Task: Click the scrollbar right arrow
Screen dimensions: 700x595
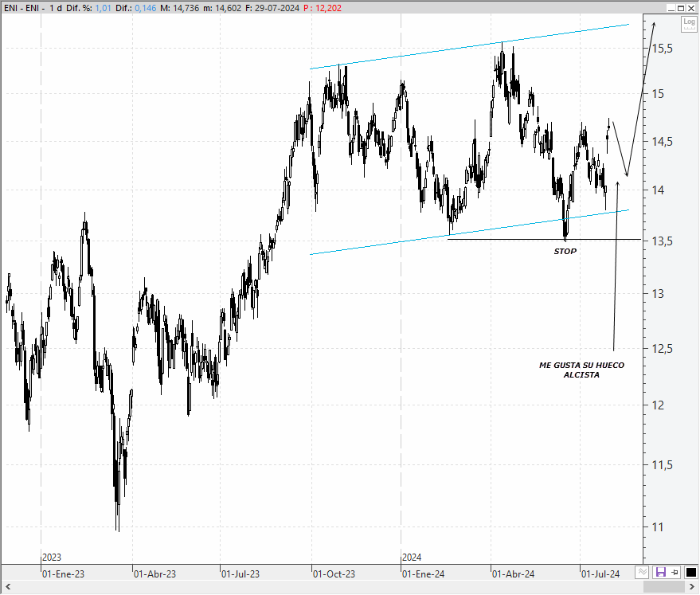Action: 691,587
